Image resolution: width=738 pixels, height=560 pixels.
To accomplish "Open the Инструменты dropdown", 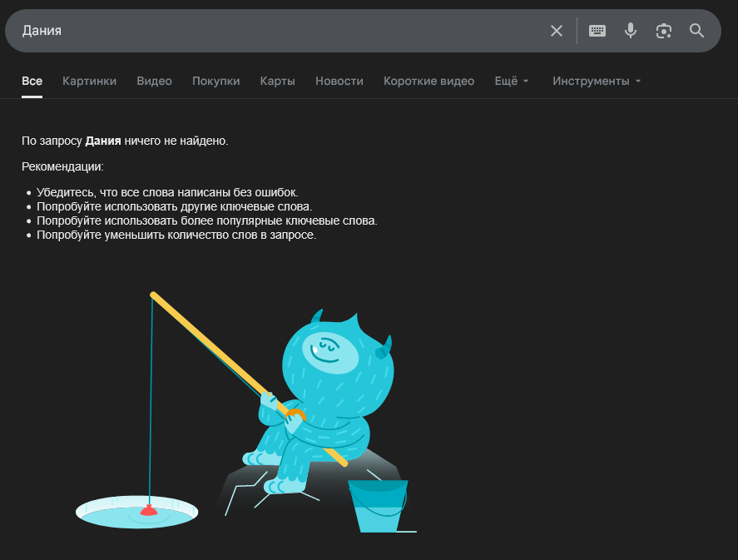I will pyautogui.click(x=597, y=81).
